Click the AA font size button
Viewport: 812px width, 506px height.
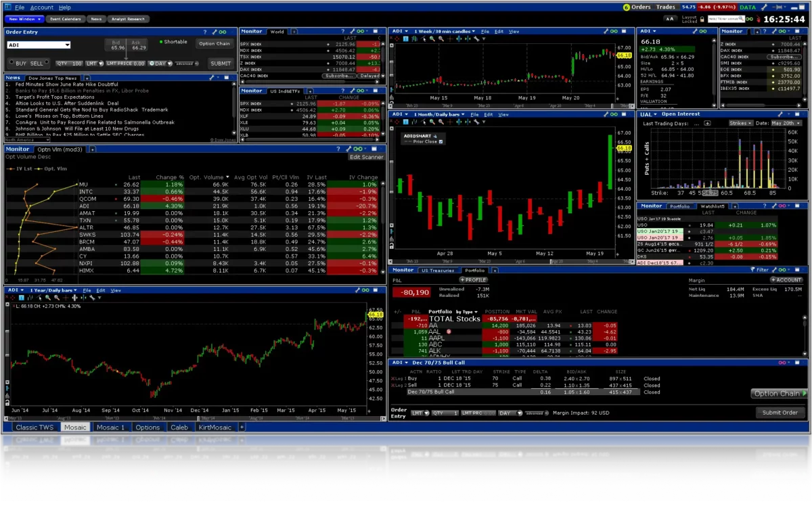click(x=670, y=19)
